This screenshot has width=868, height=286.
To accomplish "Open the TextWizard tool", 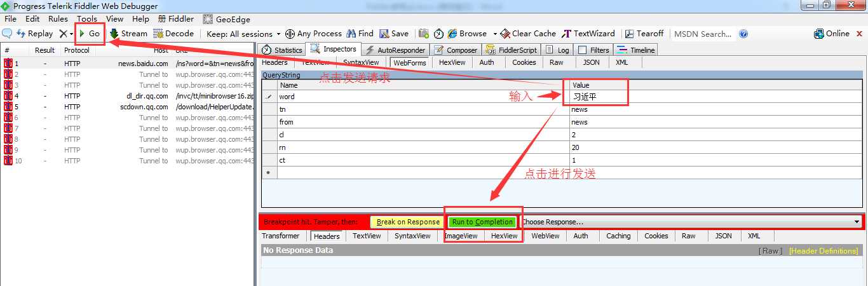I will (x=588, y=34).
